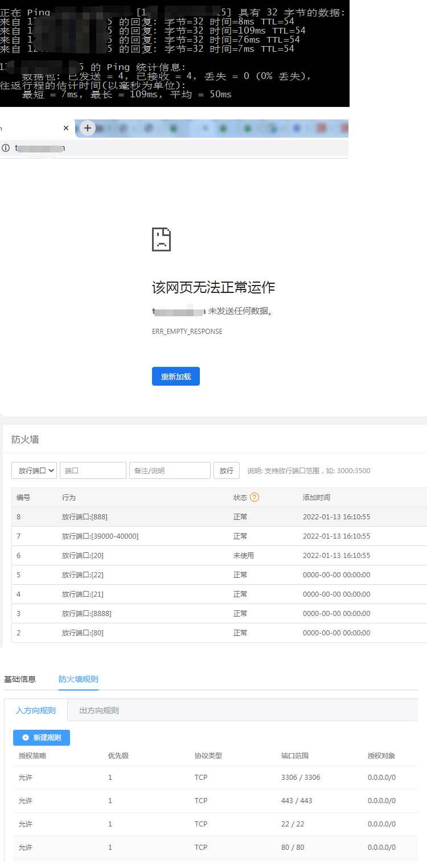427x868 pixels.
Task: Click the 编号 column header
Action: click(x=23, y=498)
